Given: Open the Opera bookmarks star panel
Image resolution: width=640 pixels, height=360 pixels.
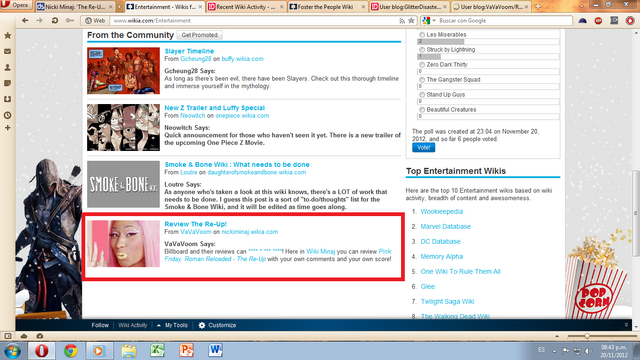Looking at the screenshot, I should 7,36.
